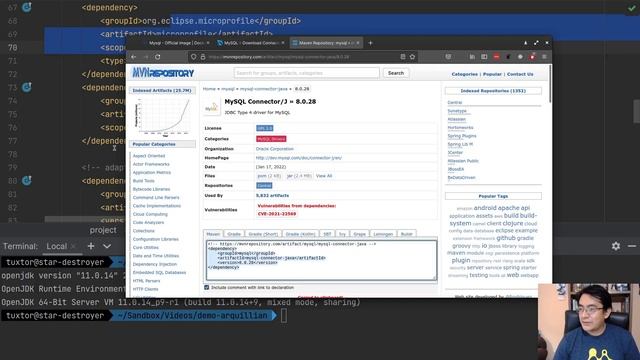
Task: Click gutter icon on editor line 73
Action: coord(27,87)
